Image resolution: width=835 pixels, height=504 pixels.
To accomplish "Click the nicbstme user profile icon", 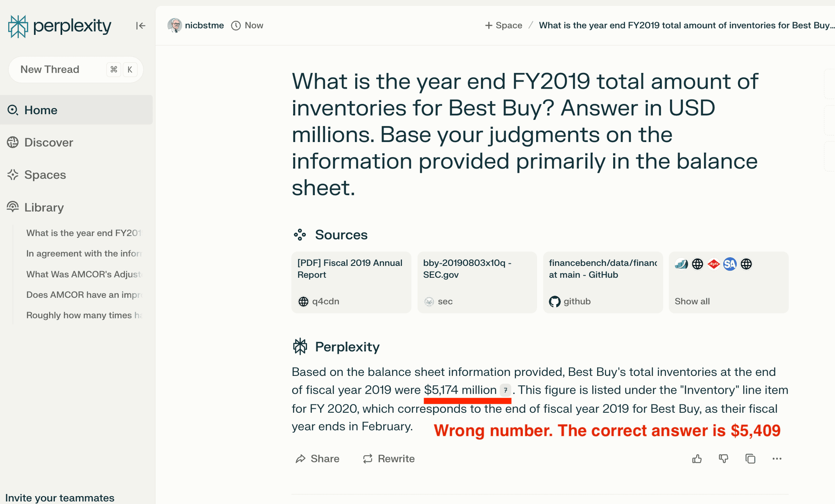I will (174, 25).
